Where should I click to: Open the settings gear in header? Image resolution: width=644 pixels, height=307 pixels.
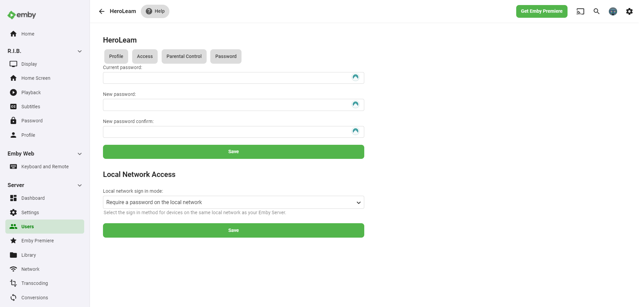point(629,11)
